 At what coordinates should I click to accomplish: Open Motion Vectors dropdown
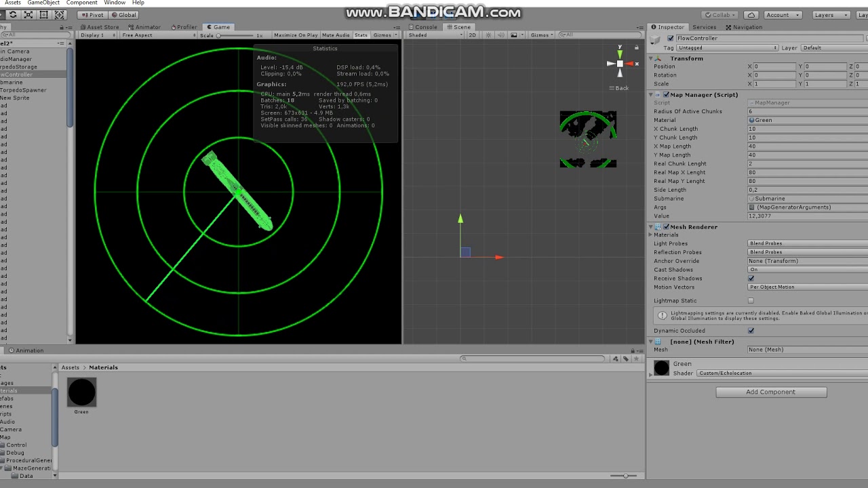pos(807,287)
